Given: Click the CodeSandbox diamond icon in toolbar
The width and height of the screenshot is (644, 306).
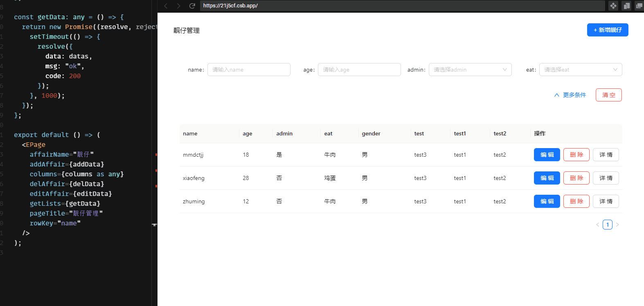Looking at the screenshot, I should point(613,6).
